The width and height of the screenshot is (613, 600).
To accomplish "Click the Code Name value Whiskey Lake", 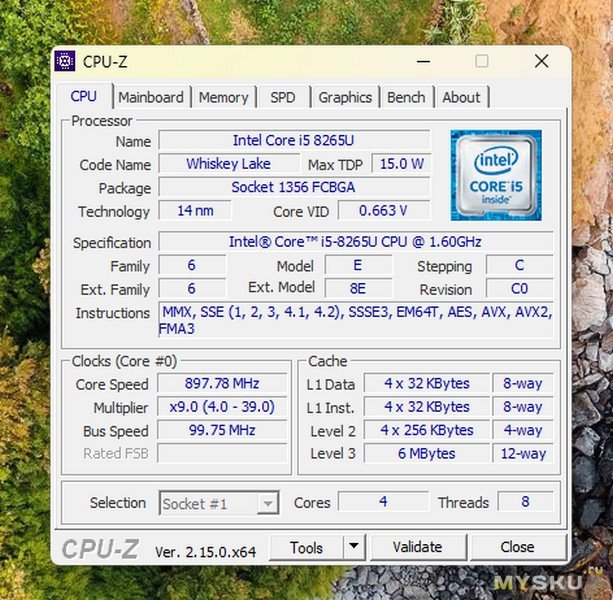I will (x=229, y=164).
